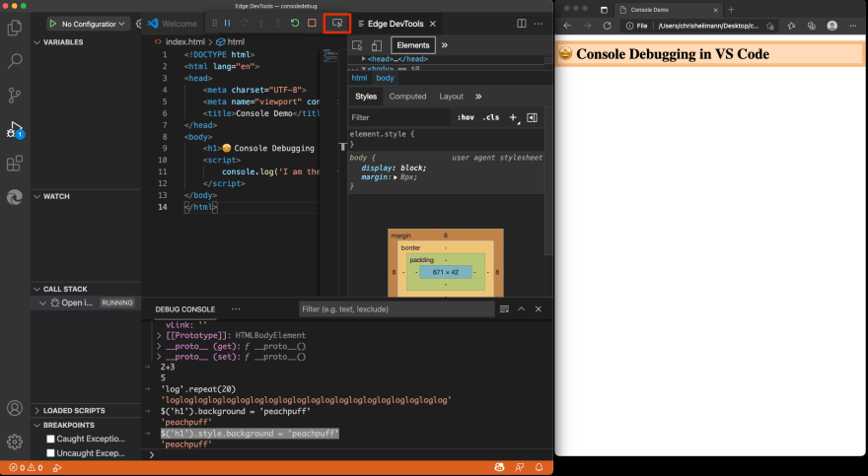Screen dimensions: 868x476
Task: Open the Source Control view
Action: [15, 95]
